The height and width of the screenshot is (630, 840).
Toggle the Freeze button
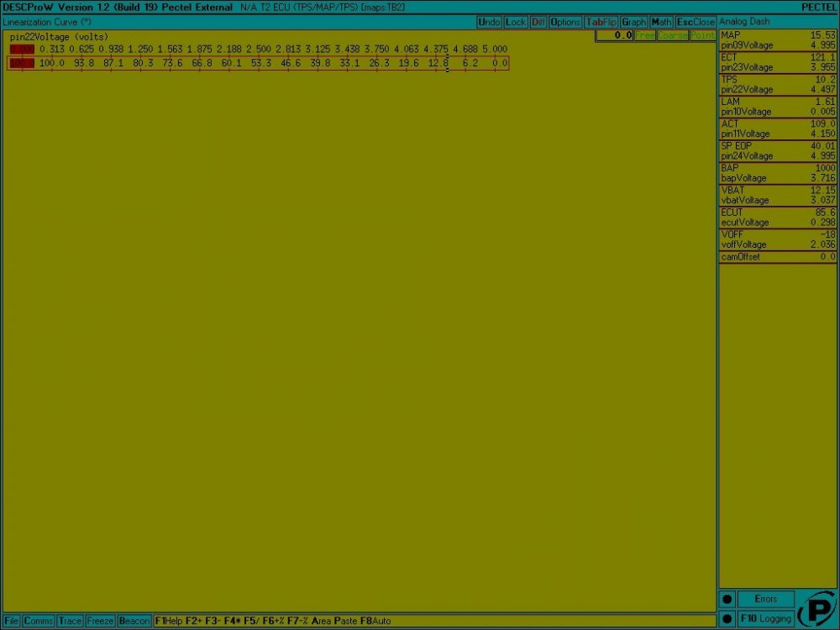[x=100, y=621]
